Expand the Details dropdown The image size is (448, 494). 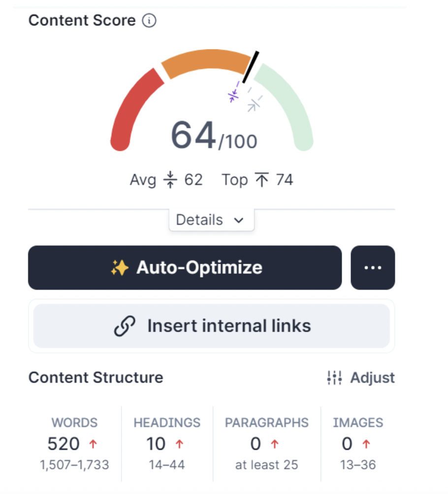(x=211, y=220)
